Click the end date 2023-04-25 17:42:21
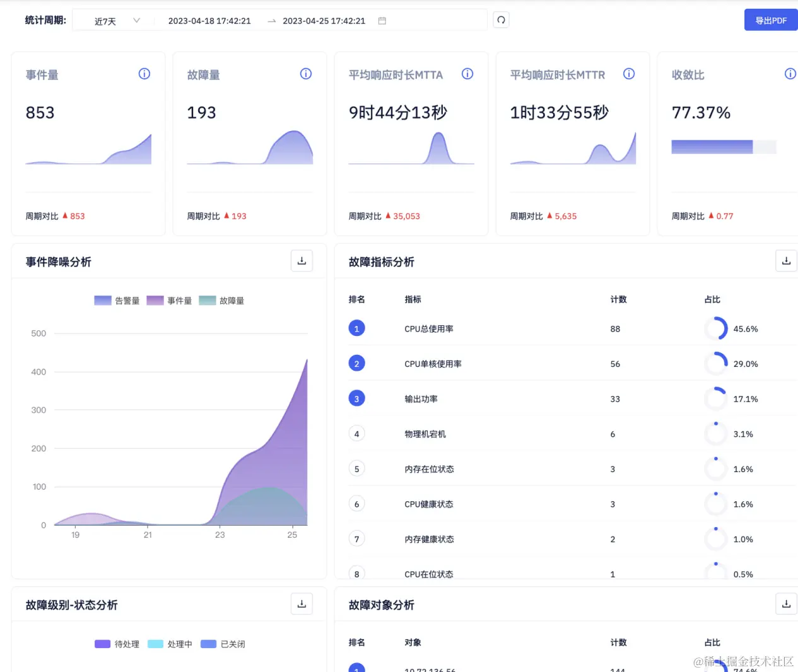798x672 pixels. tap(324, 21)
